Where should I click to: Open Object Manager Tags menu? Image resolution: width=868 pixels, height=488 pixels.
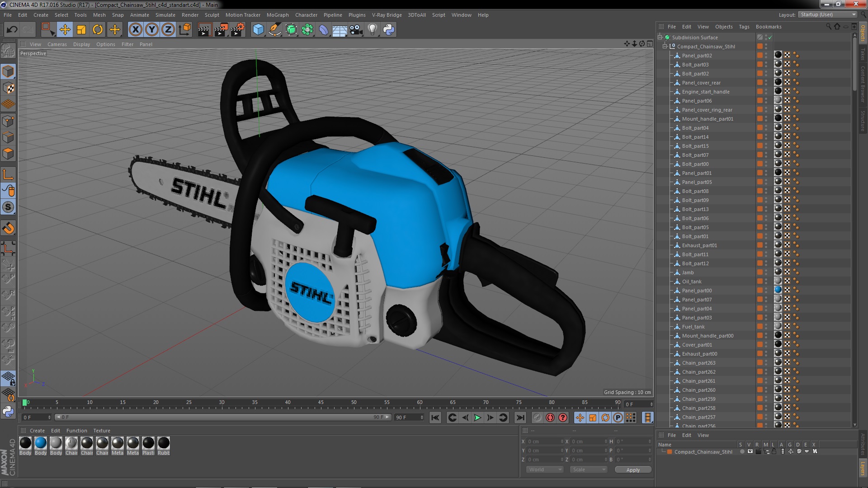744,27
